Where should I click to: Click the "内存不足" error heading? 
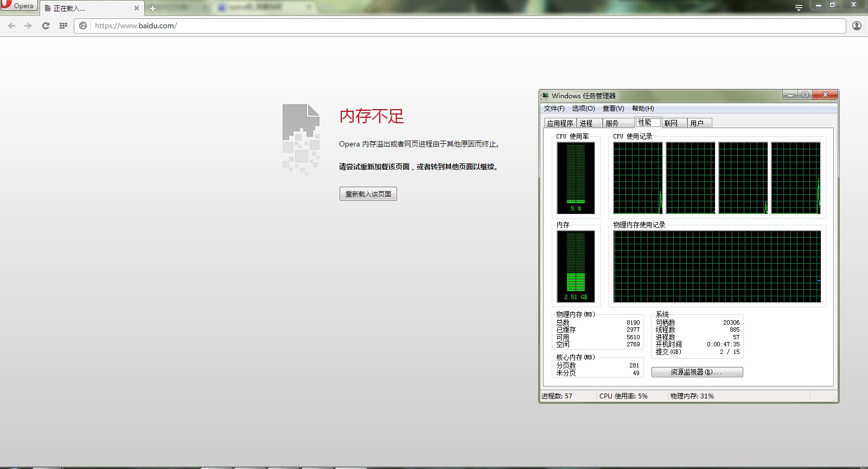(x=372, y=116)
